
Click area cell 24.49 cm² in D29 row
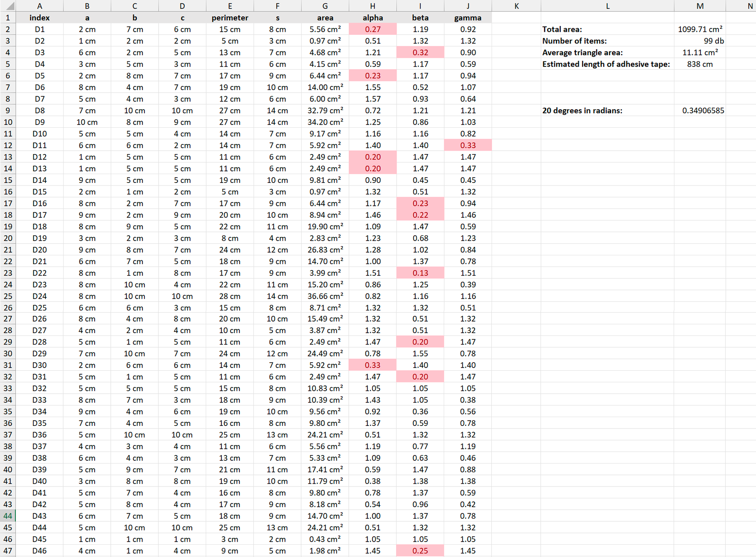tap(325, 353)
